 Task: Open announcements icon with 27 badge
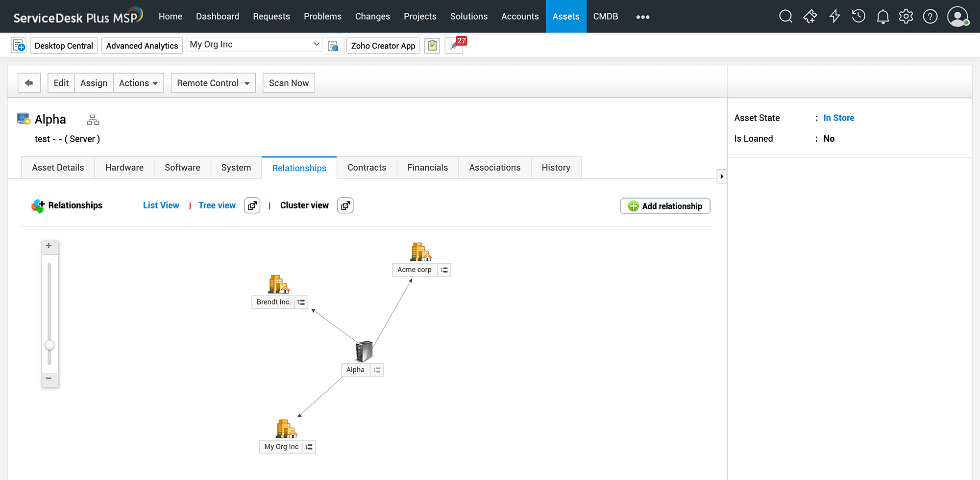pos(454,46)
